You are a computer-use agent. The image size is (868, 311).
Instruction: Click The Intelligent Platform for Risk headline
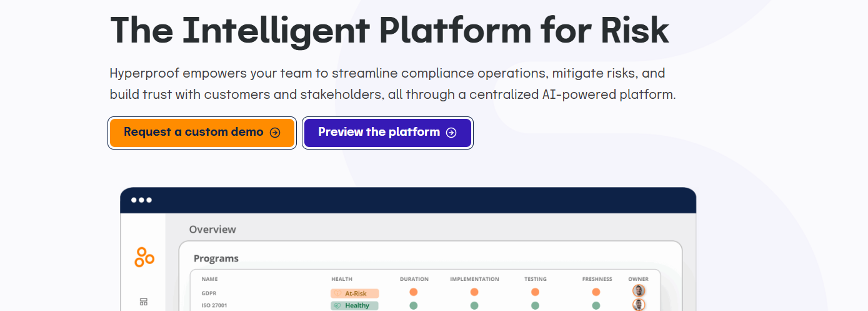click(x=389, y=30)
